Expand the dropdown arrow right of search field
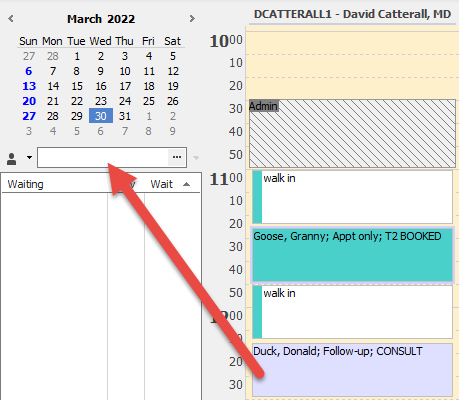459x400 pixels. (x=196, y=158)
